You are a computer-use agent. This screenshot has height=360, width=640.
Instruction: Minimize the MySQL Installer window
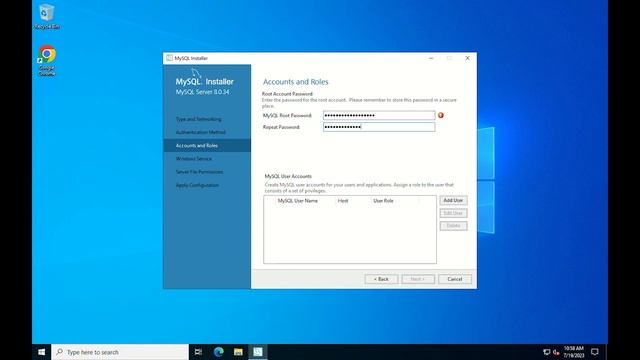[x=431, y=58]
